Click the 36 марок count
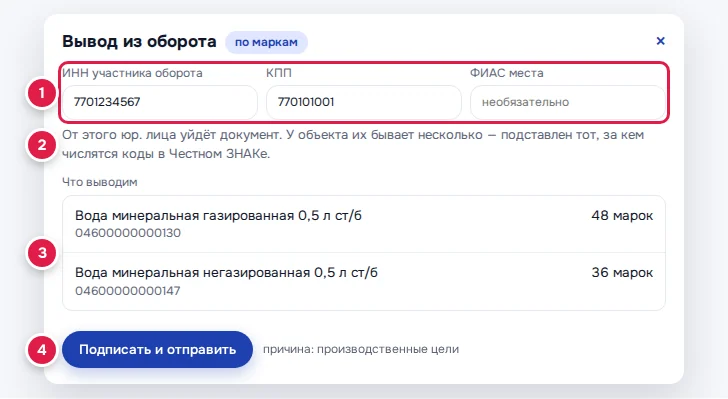 click(x=622, y=273)
